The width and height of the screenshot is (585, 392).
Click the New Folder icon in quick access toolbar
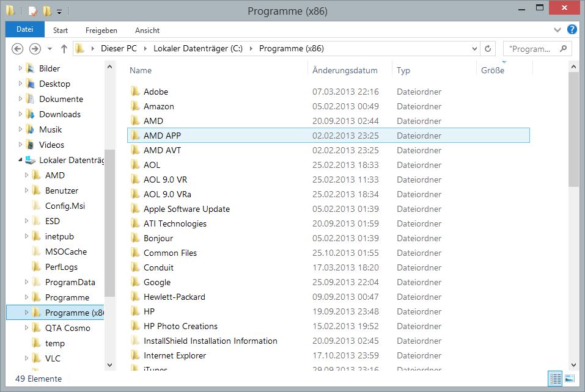[x=47, y=11]
